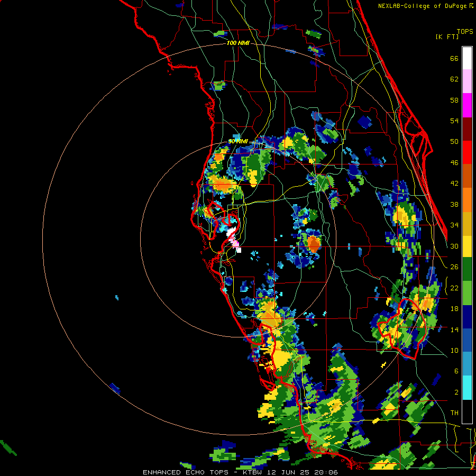The height and width of the screenshot is (476, 476).
Task: Click the "2" legend value
Action: (x=456, y=392)
